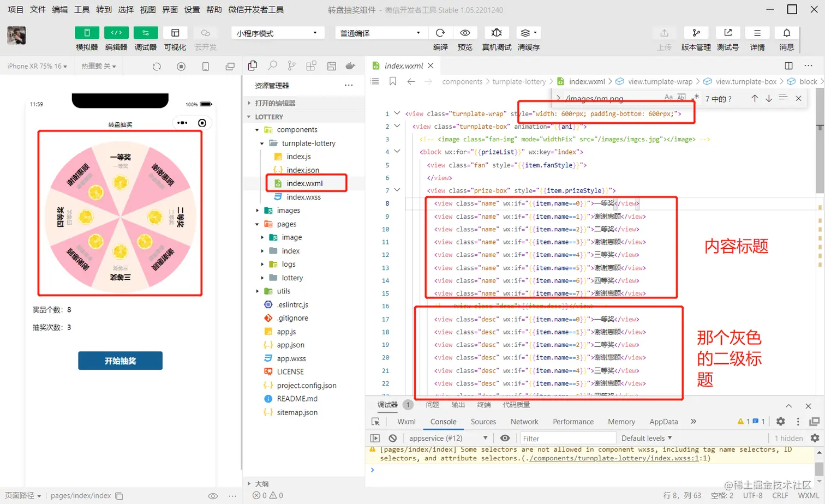Screen dimensions: 825x504
Task: Click the 开始抽奖 button in simulator
Action: [x=121, y=361]
